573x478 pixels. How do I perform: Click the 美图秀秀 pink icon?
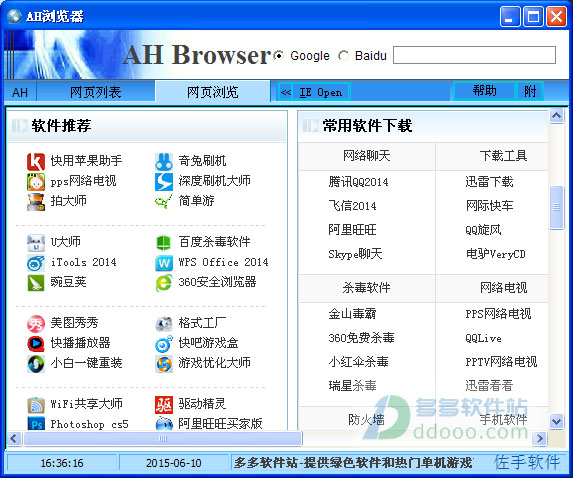36,323
